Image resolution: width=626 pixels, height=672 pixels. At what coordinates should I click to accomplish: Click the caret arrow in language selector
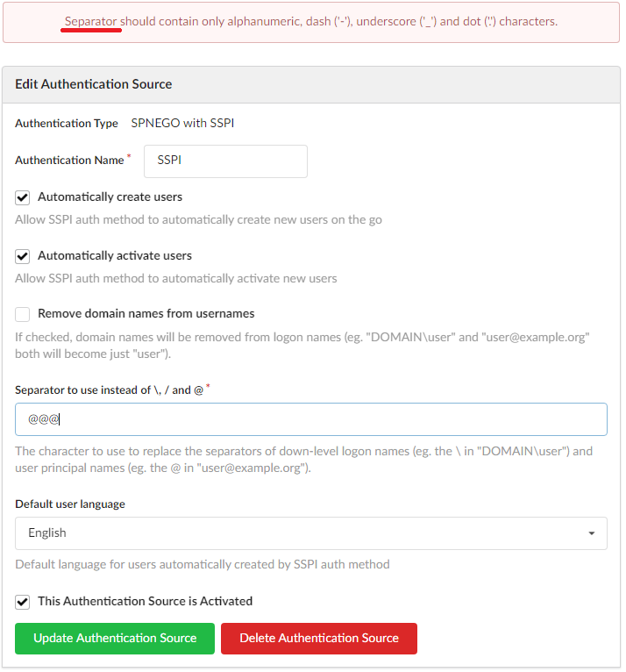pos(591,533)
